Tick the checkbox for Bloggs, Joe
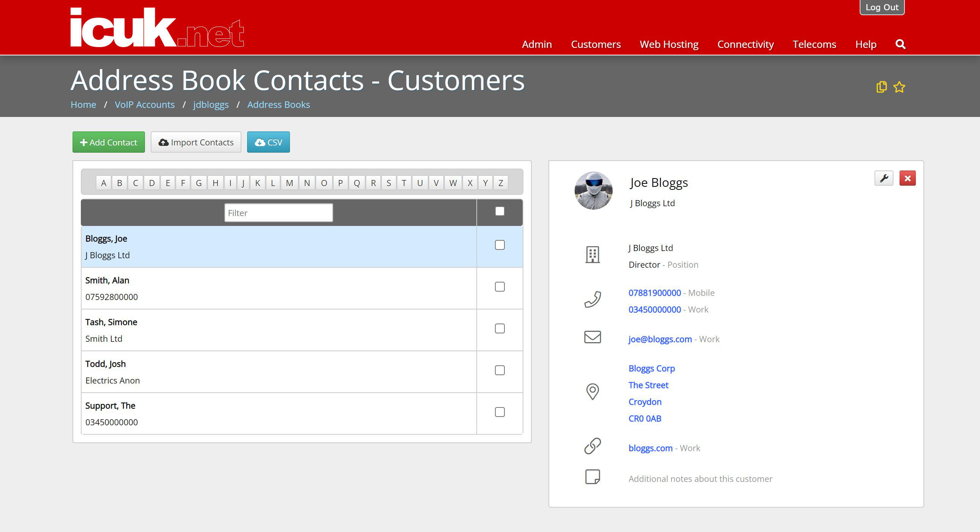Screen dimensions: 980x532 tap(499, 245)
